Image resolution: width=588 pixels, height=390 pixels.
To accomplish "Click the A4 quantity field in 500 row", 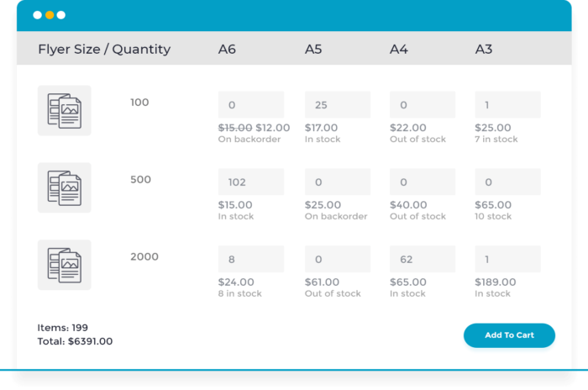I will click(423, 182).
